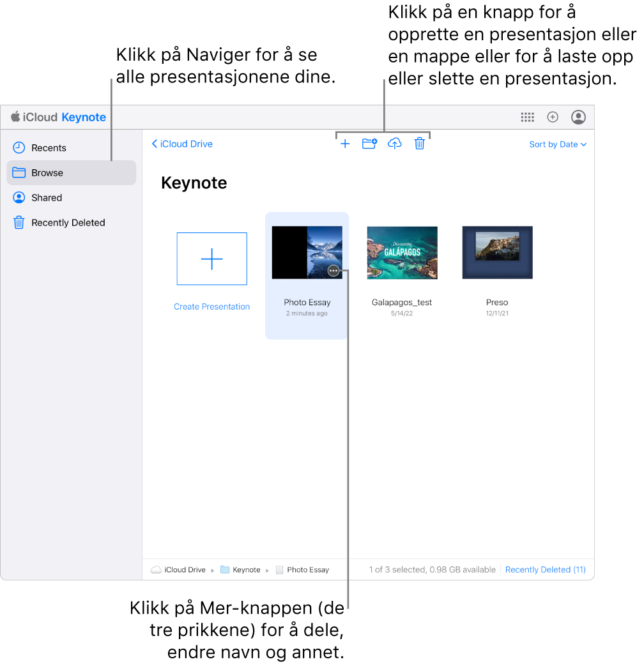Open Shared in the sidebar
Image resolution: width=644 pixels, height=666 pixels.
(x=71, y=197)
